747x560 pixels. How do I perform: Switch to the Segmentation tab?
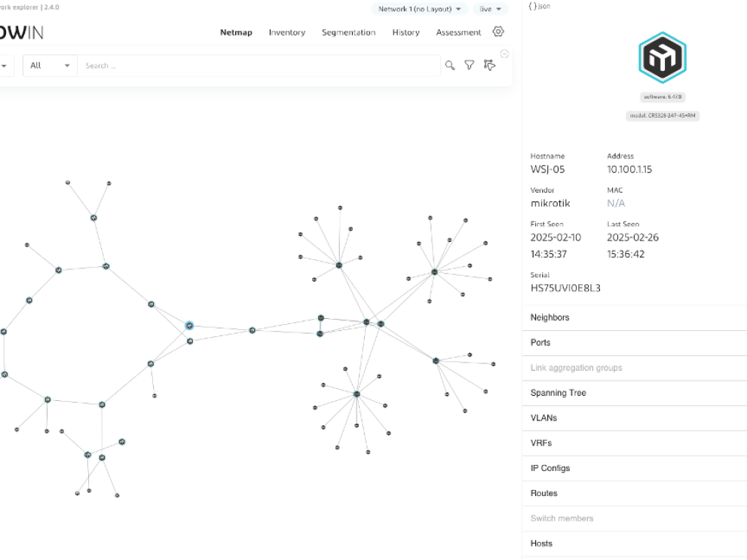click(348, 32)
